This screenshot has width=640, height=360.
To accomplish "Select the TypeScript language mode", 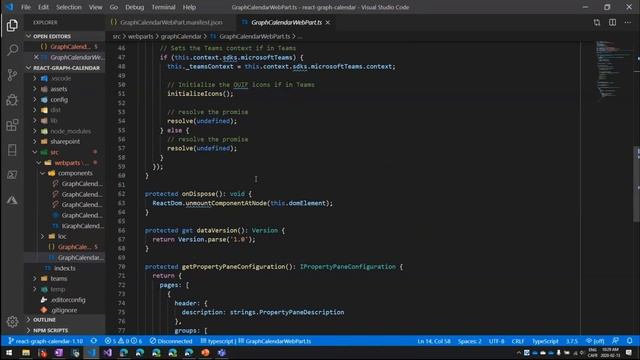I will pos(545,341).
